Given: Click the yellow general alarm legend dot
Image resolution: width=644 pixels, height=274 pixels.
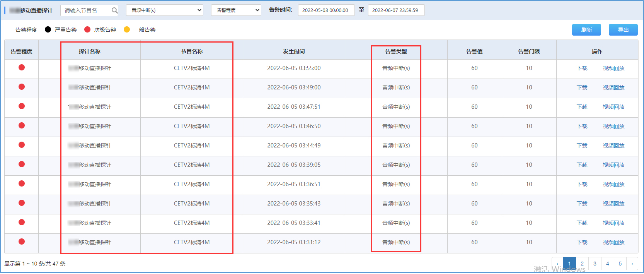Looking at the screenshot, I should (127, 29).
